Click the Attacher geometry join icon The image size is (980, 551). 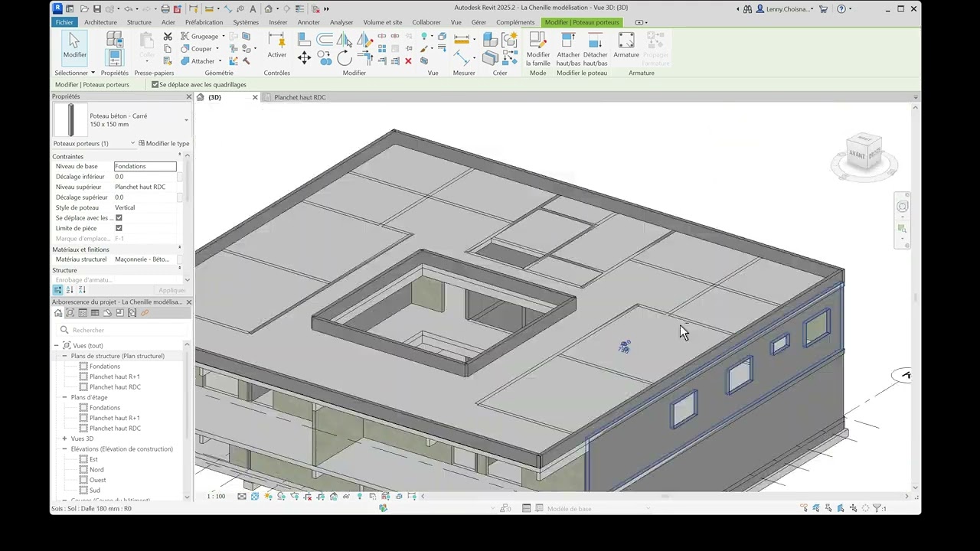pyautogui.click(x=185, y=61)
